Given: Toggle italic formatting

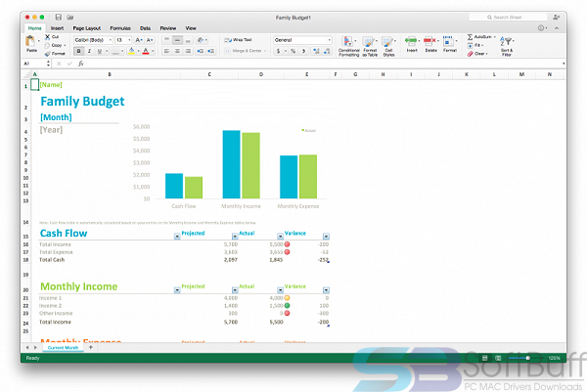Looking at the screenshot, I should (x=89, y=51).
